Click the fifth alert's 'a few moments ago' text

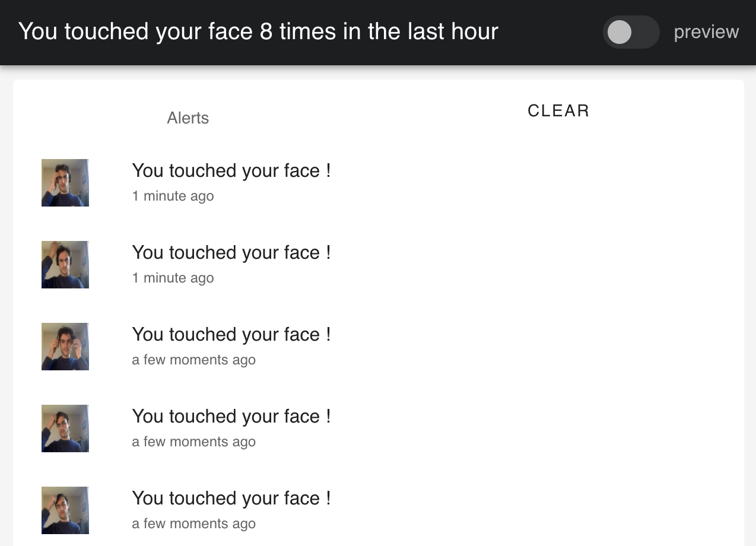(x=193, y=523)
